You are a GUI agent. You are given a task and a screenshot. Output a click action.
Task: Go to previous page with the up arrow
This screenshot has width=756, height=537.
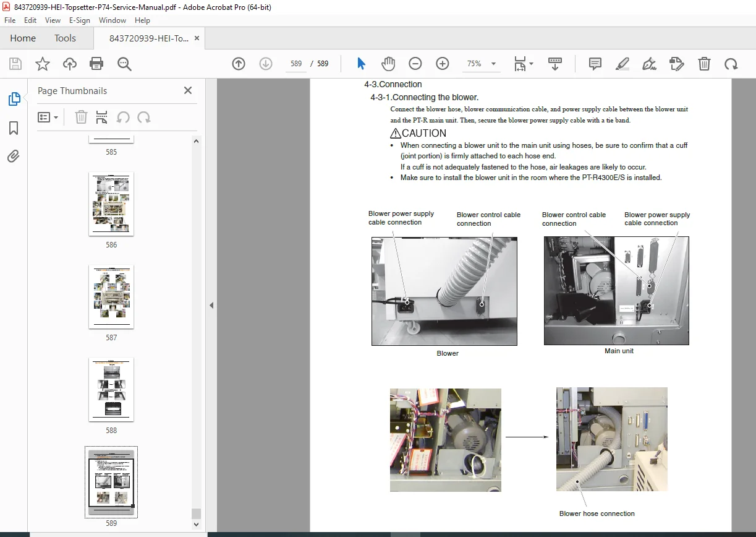point(239,64)
